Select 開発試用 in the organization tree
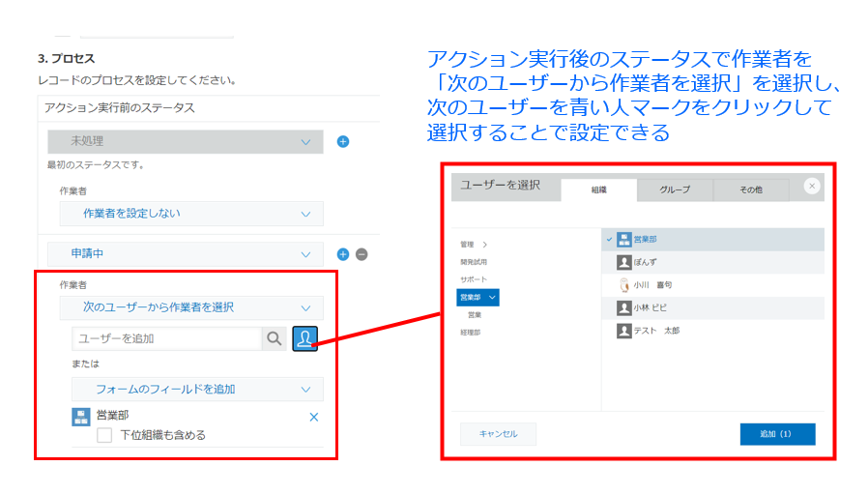The height and width of the screenshot is (495, 868). click(x=474, y=262)
